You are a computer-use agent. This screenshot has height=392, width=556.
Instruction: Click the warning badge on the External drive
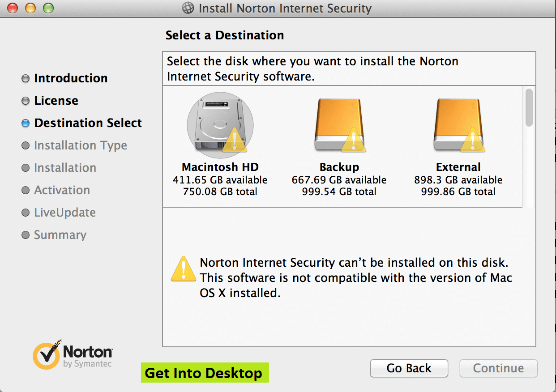(473, 140)
